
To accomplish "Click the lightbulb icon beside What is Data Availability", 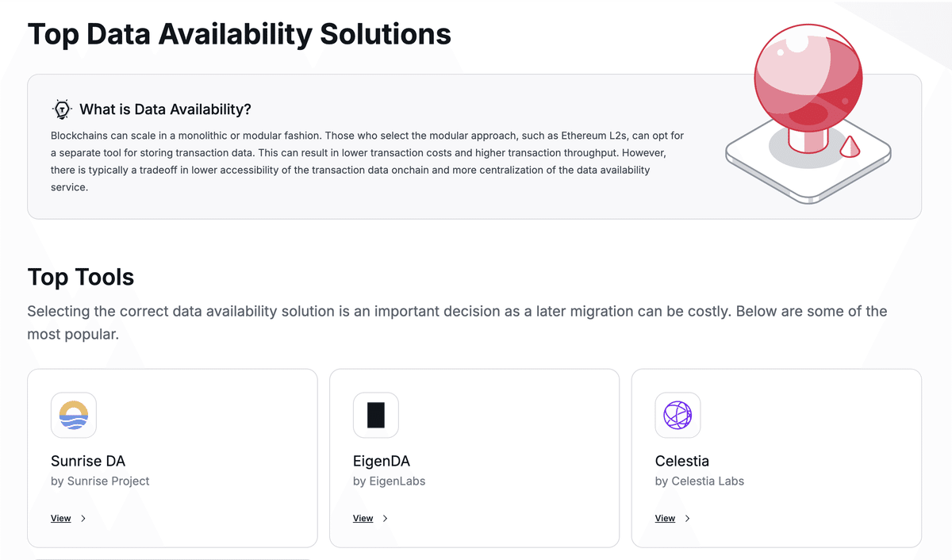I will 61,109.
